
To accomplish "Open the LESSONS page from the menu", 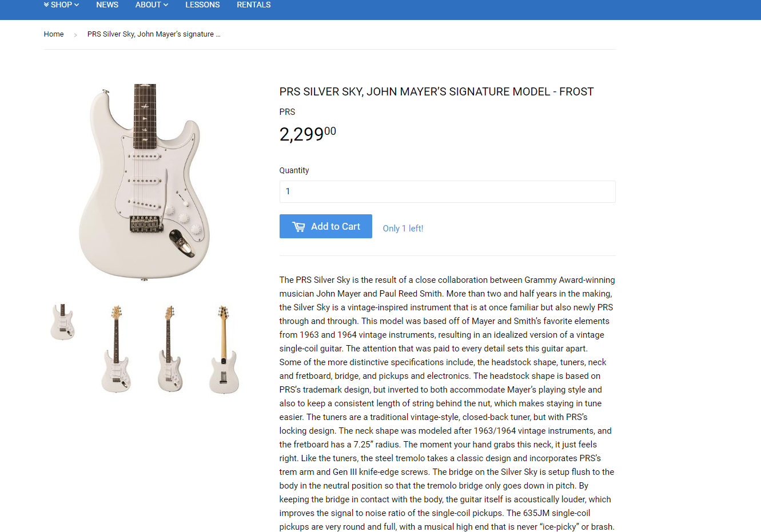I will click(x=202, y=5).
